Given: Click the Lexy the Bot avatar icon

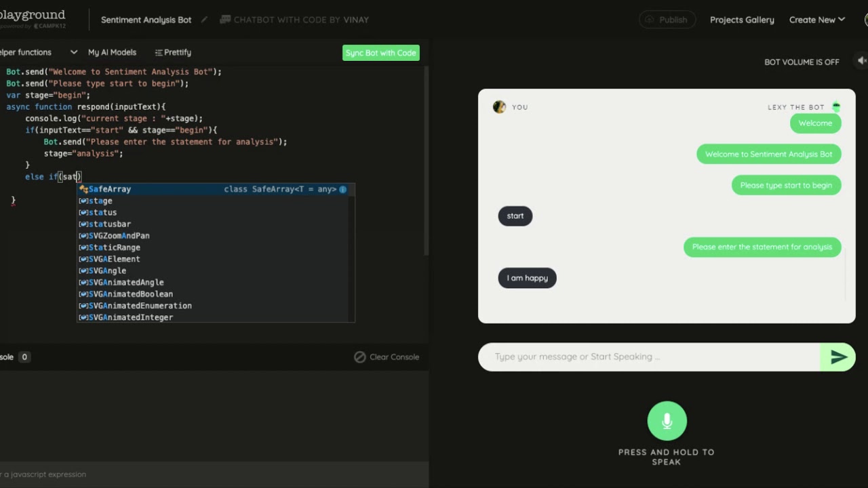Looking at the screenshot, I should click(x=836, y=107).
